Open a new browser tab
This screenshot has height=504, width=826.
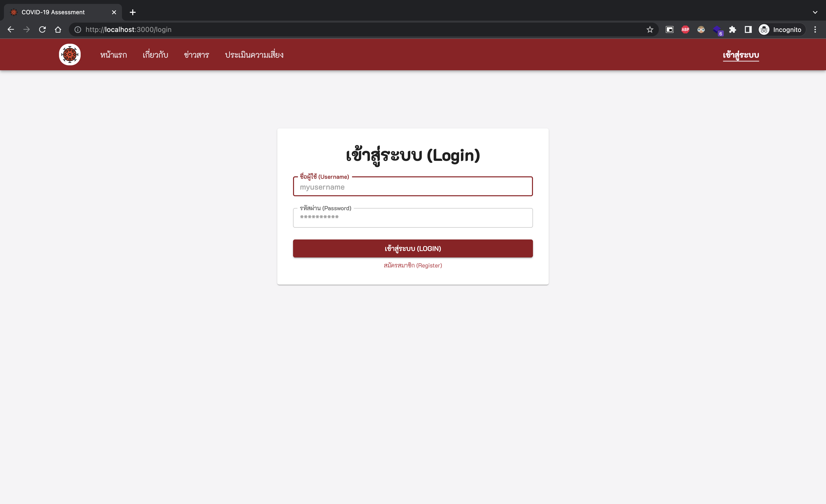[133, 12]
